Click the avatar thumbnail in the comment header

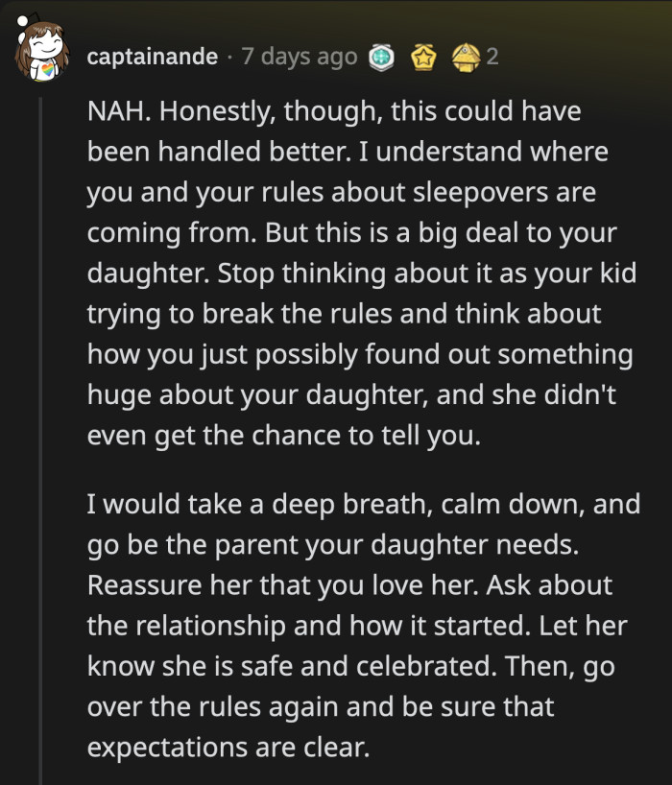click(38, 50)
